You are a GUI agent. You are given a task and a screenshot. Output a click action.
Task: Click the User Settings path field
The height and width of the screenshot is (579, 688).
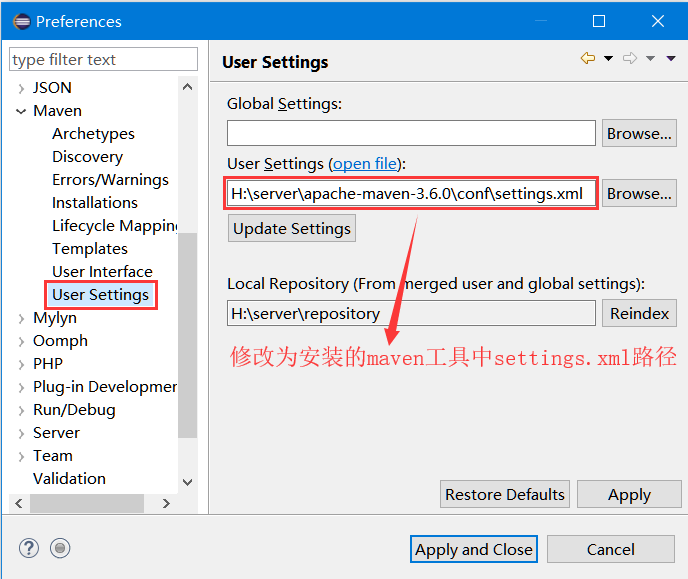click(411, 193)
